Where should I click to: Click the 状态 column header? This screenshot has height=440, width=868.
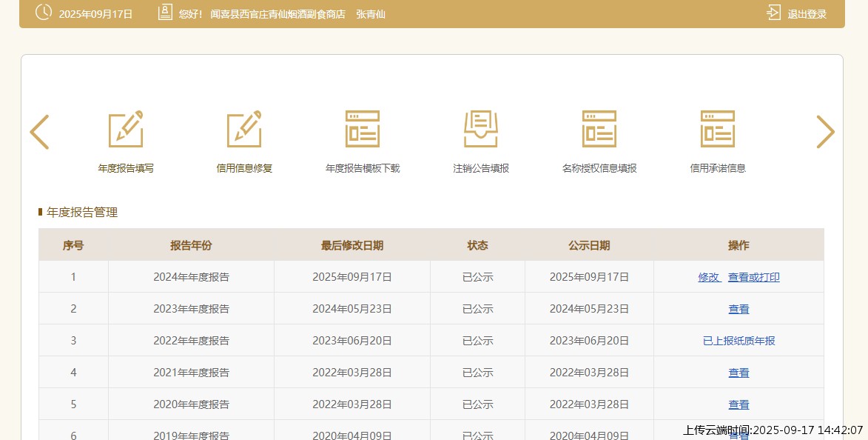pos(478,245)
